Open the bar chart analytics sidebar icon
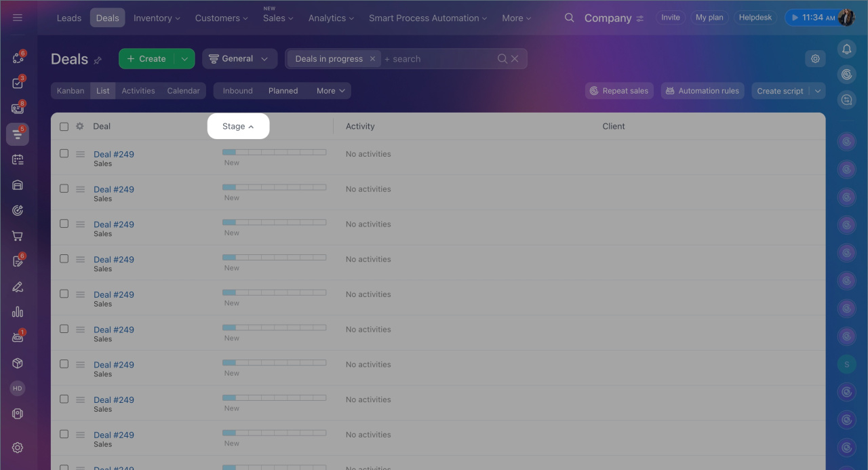 [18, 312]
